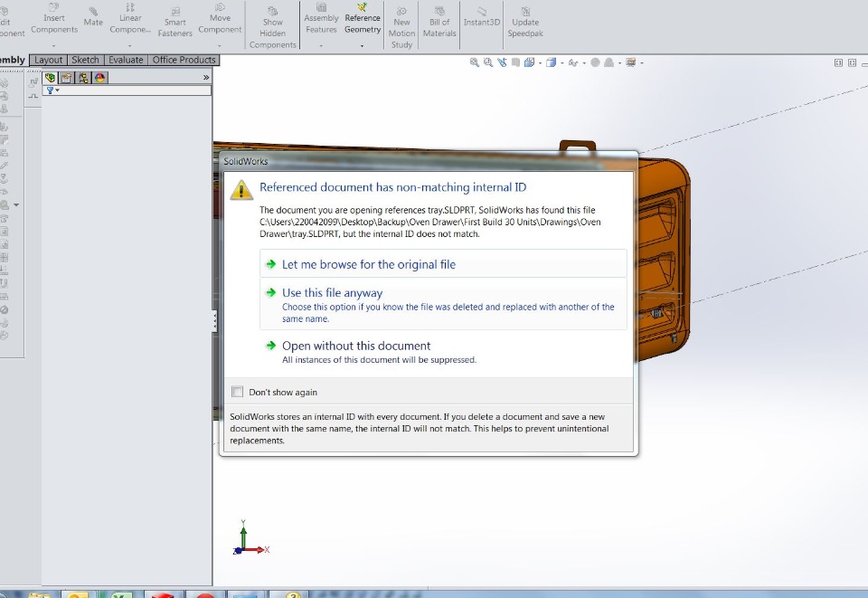Viewport: 868px width, 598px height.
Task: Expand the Move Component dropdown arrow
Action: click(220, 46)
